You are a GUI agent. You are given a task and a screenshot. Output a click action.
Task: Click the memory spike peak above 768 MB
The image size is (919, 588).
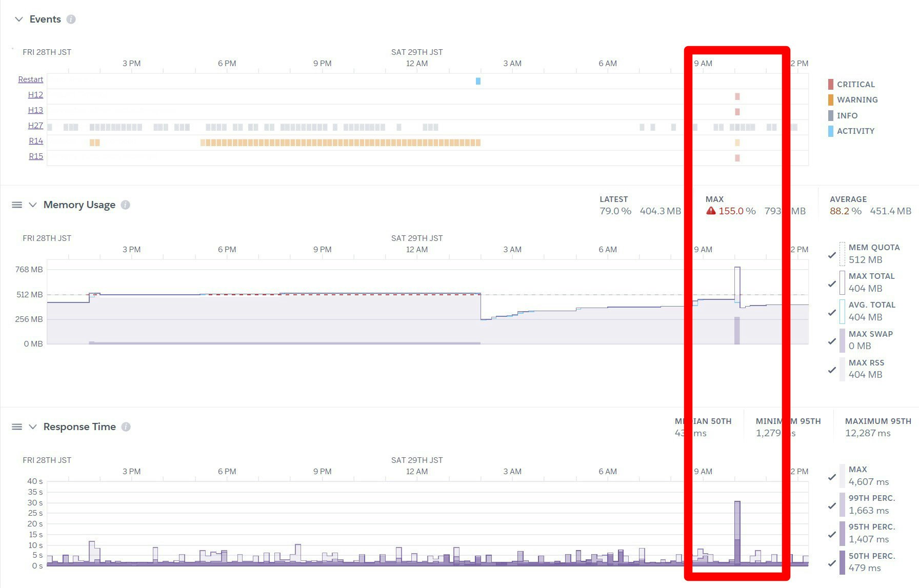coord(737,268)
